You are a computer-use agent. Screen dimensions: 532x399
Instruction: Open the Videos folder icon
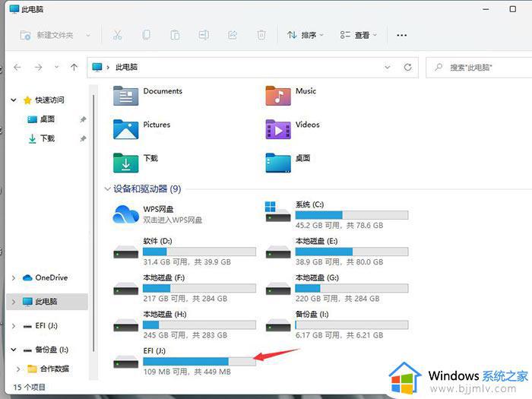coord(278,129)
